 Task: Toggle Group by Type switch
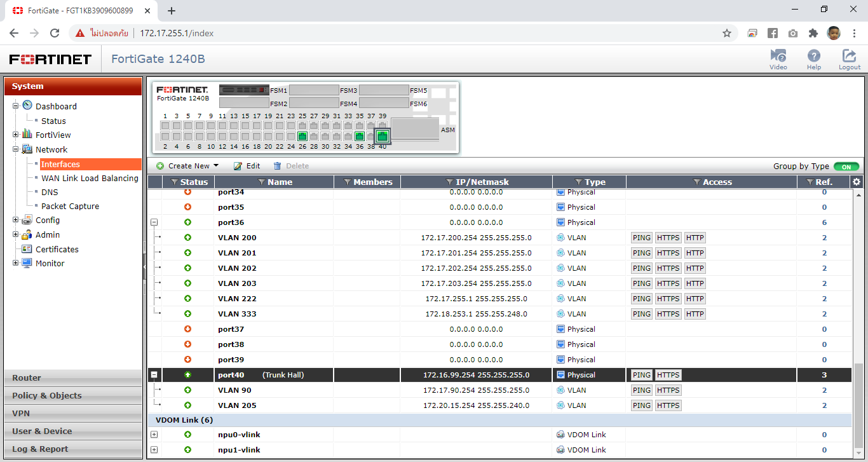point(846,166)
